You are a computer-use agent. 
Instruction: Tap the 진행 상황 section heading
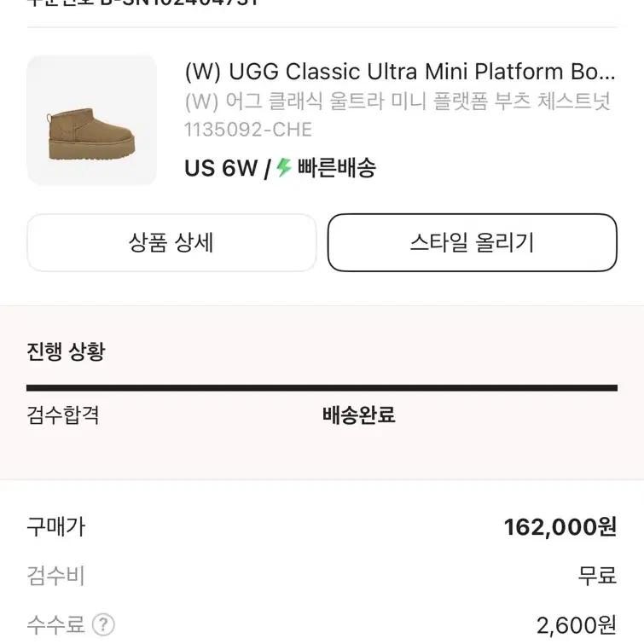pos(66,351)
